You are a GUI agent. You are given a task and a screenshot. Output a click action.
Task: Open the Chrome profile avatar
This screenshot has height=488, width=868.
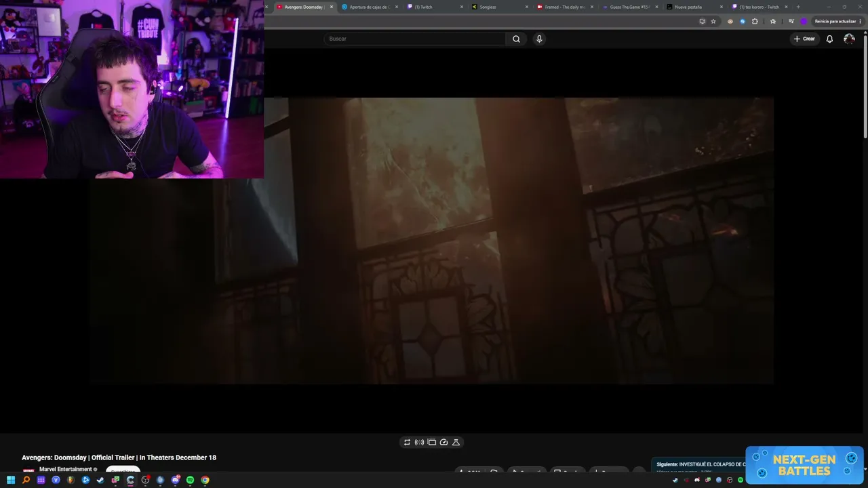pos(804,21)
